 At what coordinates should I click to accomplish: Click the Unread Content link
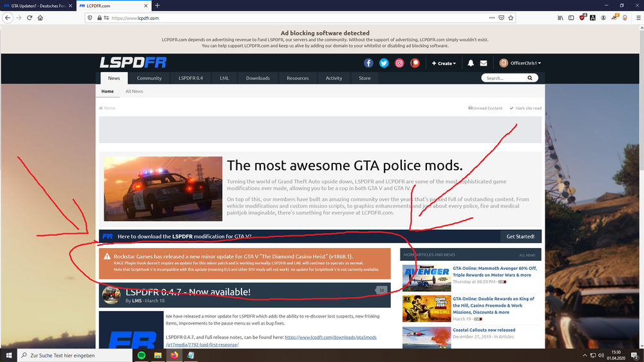point(485,108)
